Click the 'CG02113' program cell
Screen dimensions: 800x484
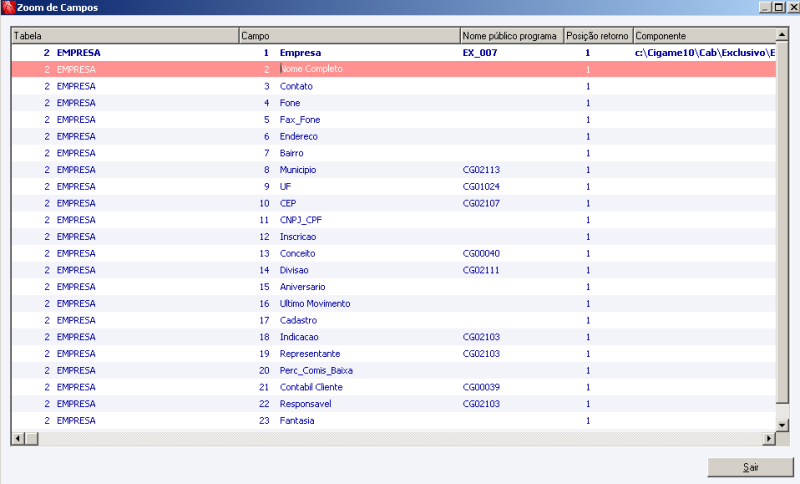point(481,170)
